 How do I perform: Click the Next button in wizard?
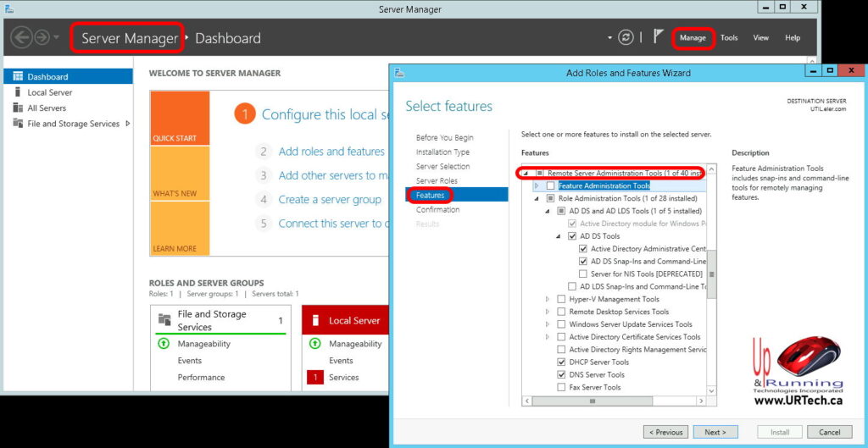(x=715, y=432)
